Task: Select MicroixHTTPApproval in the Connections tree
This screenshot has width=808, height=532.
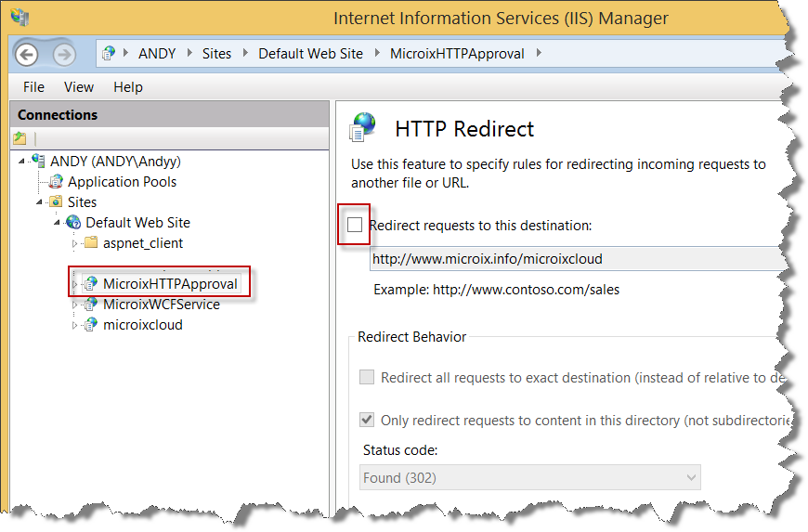Action: click(x=170, y=284)
